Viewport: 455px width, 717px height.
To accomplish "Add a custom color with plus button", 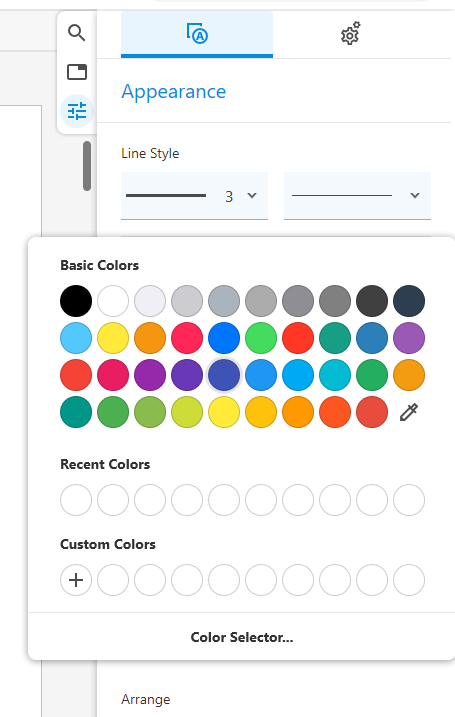I will coord(76,580).
